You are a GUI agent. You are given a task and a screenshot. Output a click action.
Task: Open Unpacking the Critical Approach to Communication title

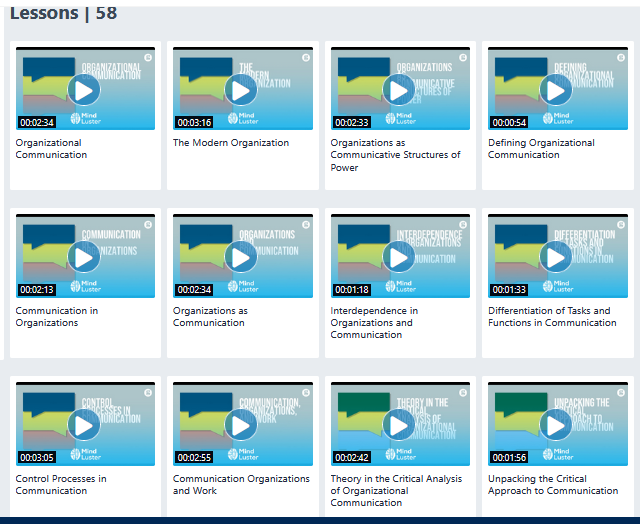tap(553, 485)
